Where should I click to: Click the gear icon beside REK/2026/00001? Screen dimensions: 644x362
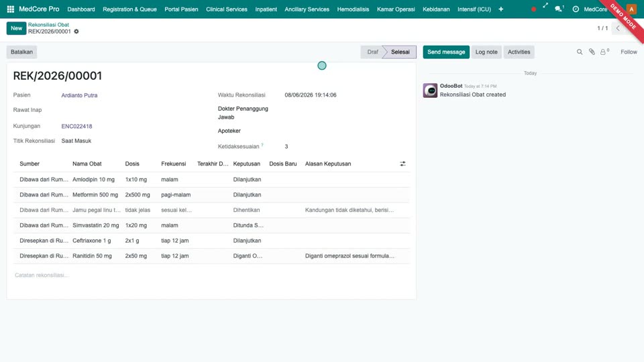pos(76,32)
